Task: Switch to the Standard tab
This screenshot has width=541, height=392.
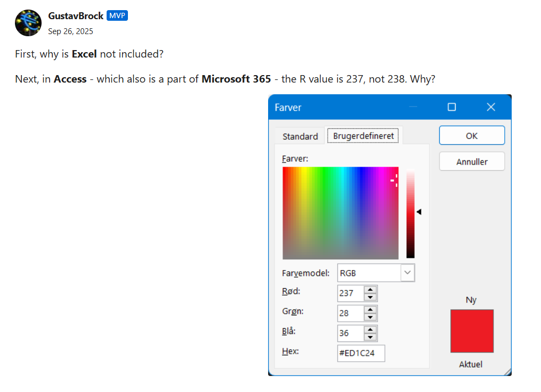Action: point(300,136)
